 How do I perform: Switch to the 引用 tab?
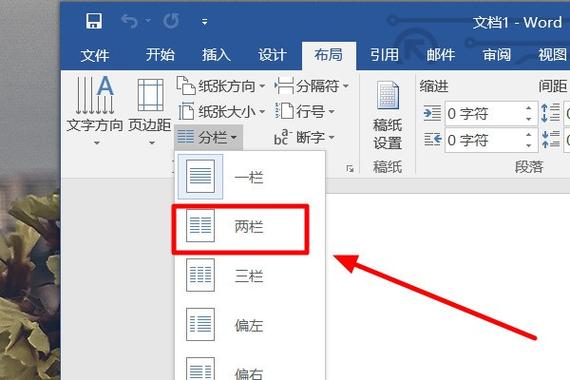(x=385, y=55)
